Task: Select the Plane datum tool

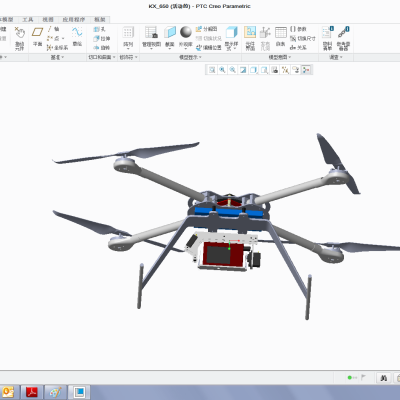Action: click(x=37, y=37)
